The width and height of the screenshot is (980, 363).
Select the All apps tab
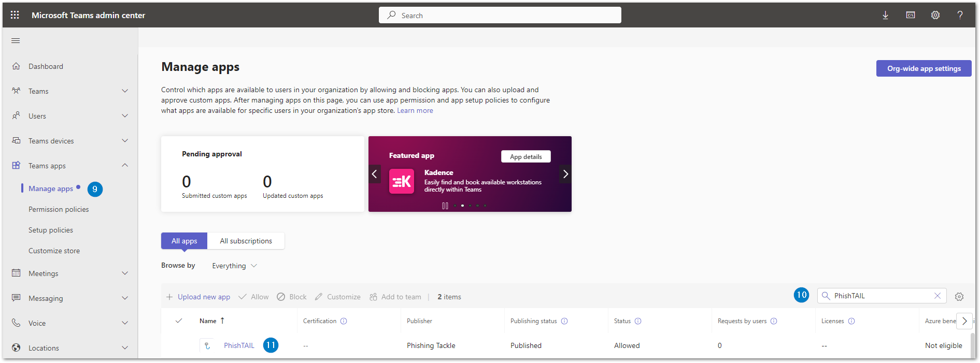[x=184, y=241]
